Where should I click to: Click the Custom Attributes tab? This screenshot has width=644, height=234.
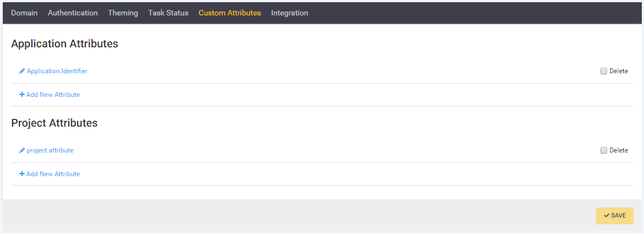[x=230, y=13]
